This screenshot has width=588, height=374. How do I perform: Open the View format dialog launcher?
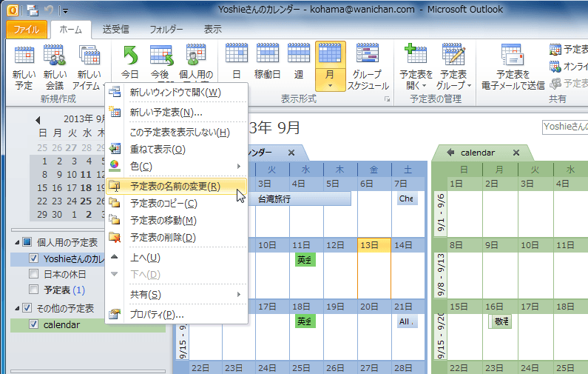[x=387, y=99]
